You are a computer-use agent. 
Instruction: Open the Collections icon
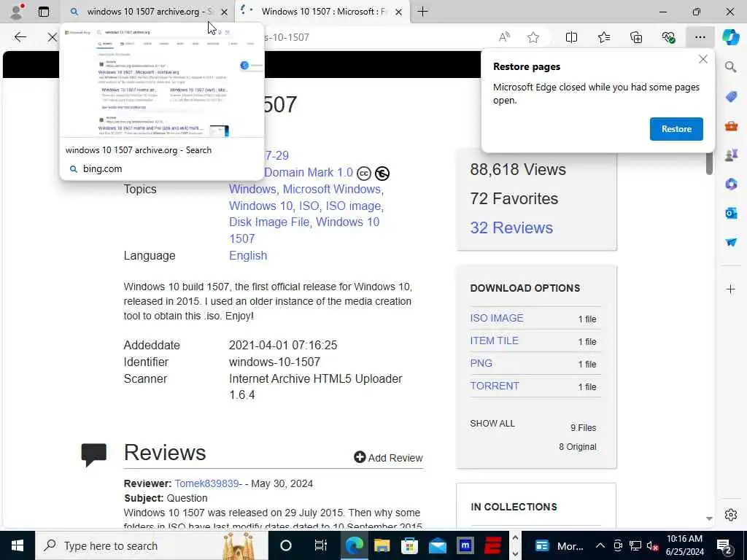coord(636,37)
